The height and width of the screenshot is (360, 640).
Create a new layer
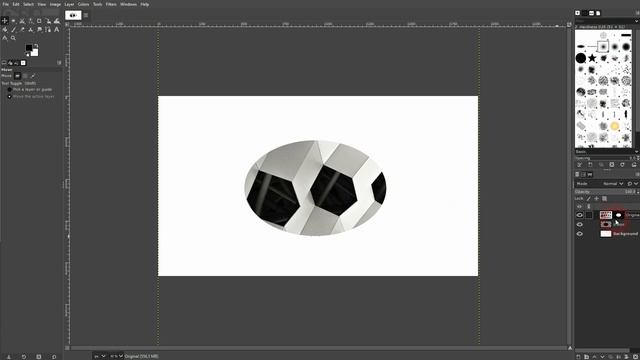tap(578, 356)
